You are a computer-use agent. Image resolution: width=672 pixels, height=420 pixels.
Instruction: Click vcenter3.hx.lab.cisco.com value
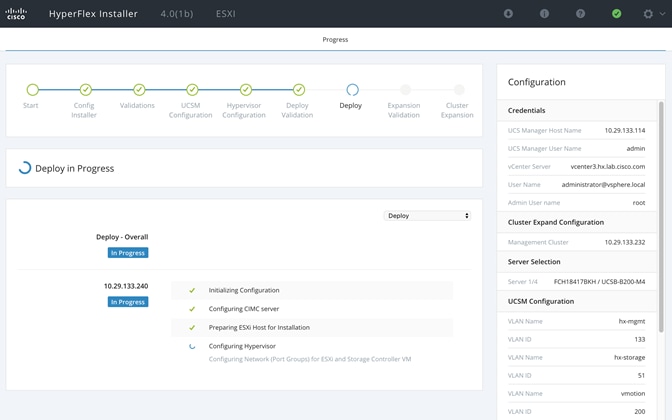608,166
